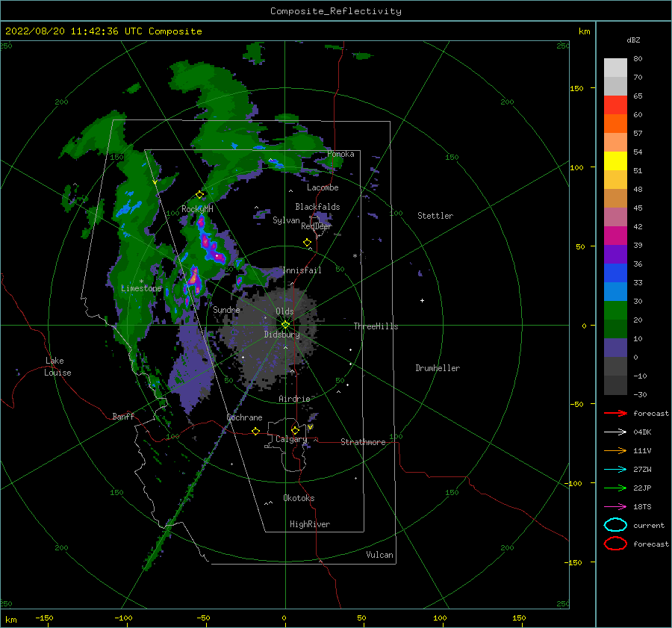Click the red forecast arrow in legend

[x=615, y=413]
